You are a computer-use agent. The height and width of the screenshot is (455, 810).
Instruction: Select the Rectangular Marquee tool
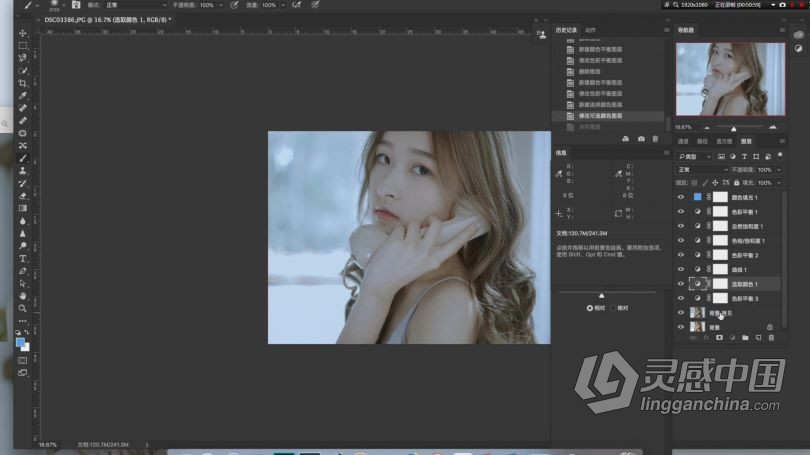point(23,45)
